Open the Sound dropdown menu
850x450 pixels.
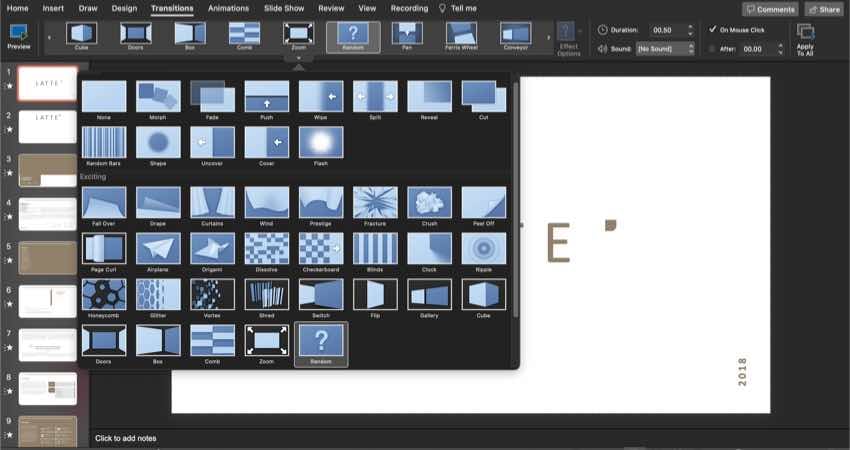coord(689,48)
